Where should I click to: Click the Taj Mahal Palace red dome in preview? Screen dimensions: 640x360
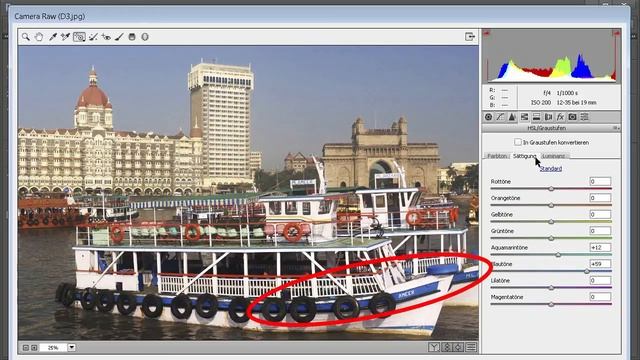click(93, 96)
